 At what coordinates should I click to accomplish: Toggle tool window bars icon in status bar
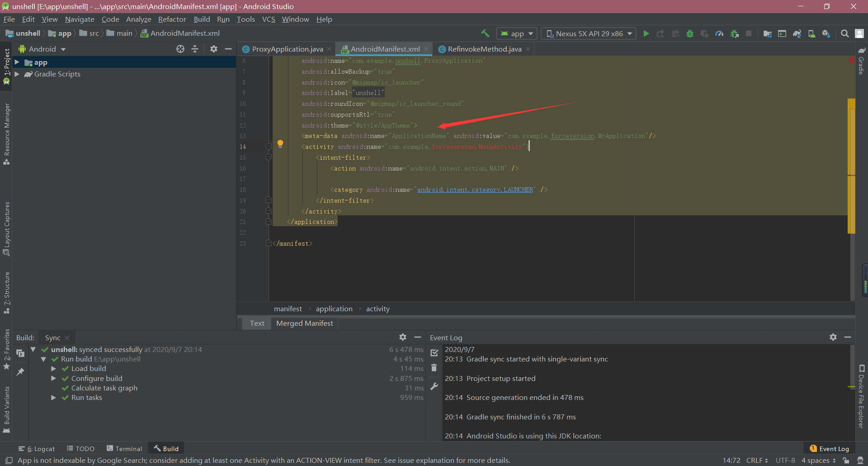pyautogui.click(x=9, y=461)
